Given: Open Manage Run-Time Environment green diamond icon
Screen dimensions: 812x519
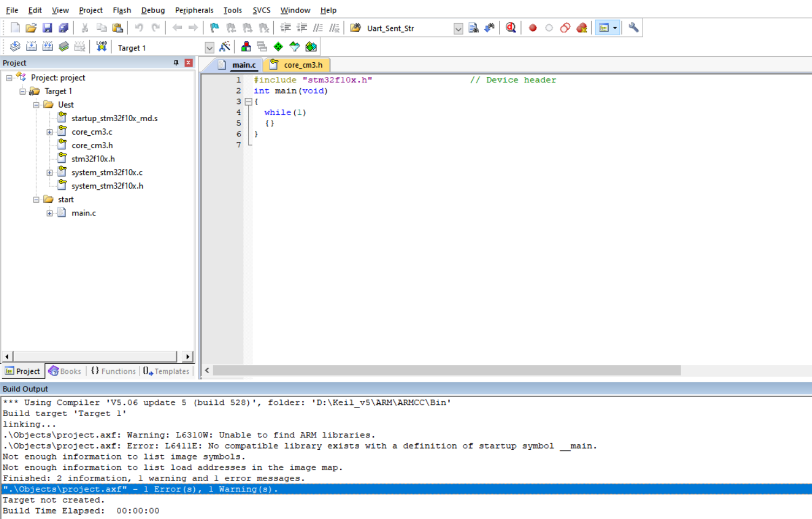Looking at the screenshot, I should coord(278,47).
